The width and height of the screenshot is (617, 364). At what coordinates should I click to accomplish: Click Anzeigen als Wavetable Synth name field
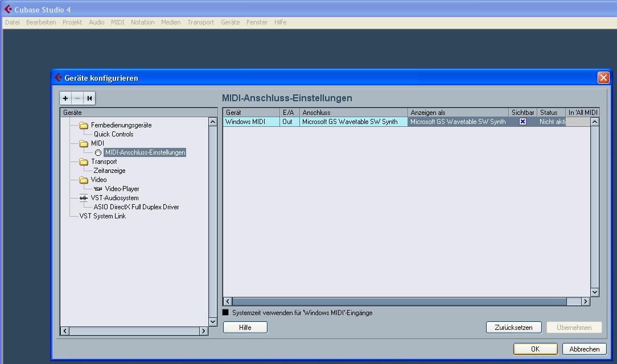click(x=458, y=122)
